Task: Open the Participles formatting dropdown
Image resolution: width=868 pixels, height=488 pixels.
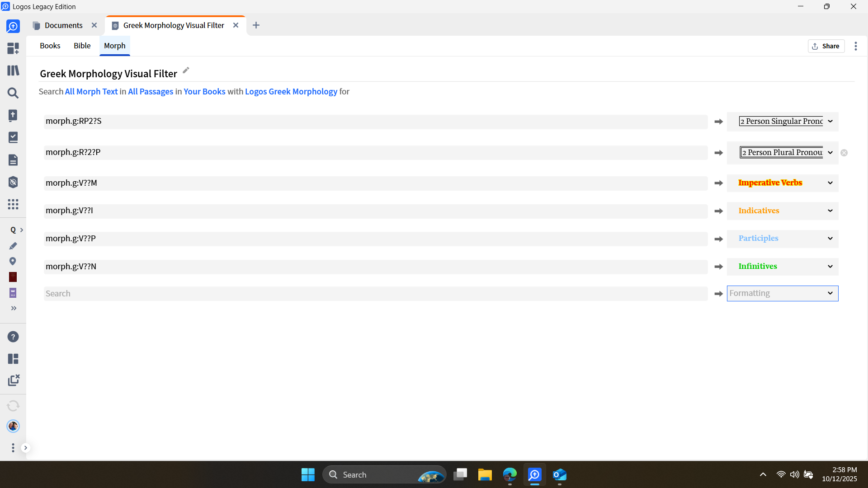Action: point(830,239)
